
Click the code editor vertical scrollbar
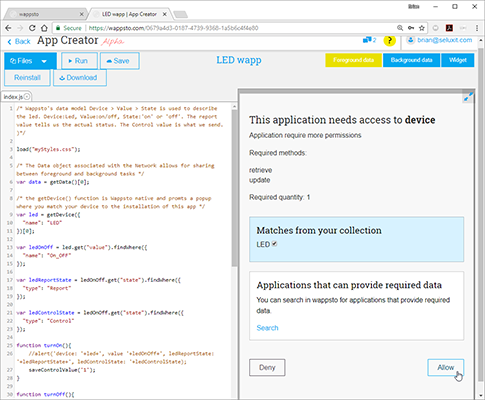tap(234, 187)
